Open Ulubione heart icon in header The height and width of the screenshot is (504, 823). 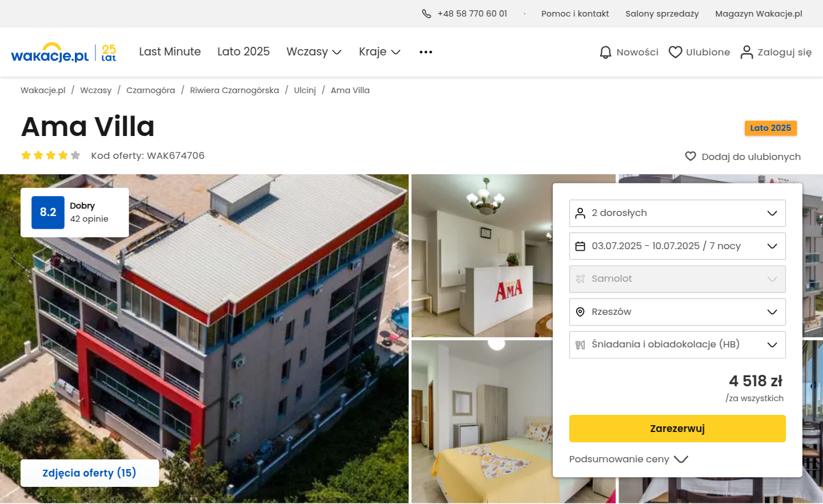click(x=676, y=52)
